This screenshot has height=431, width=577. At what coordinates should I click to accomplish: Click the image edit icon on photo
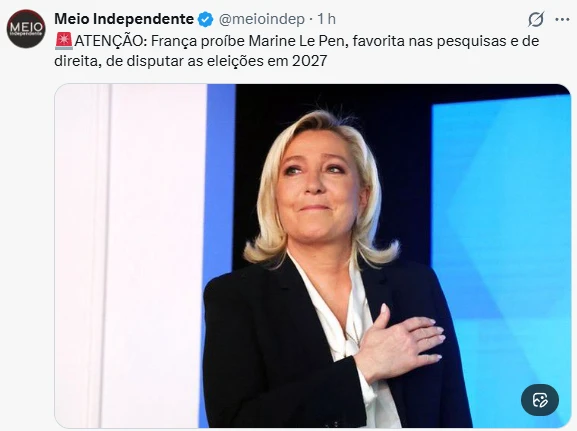point(540,400)
